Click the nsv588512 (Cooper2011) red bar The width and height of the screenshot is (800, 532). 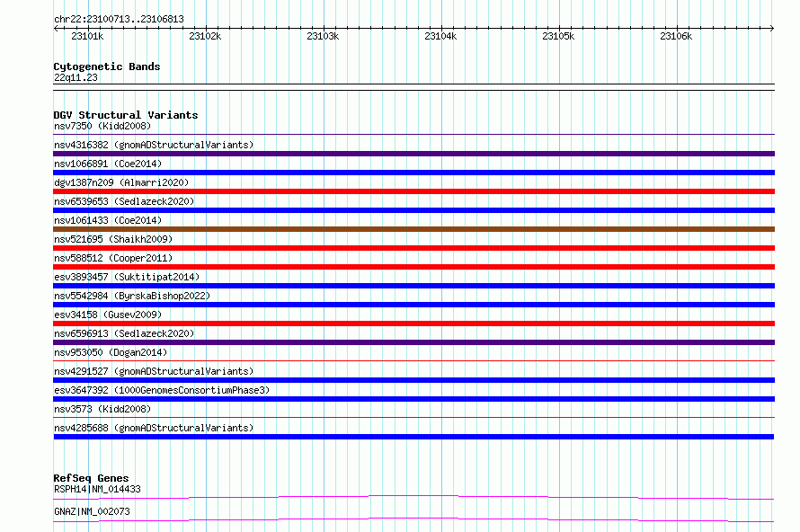[x=413, y=267]
